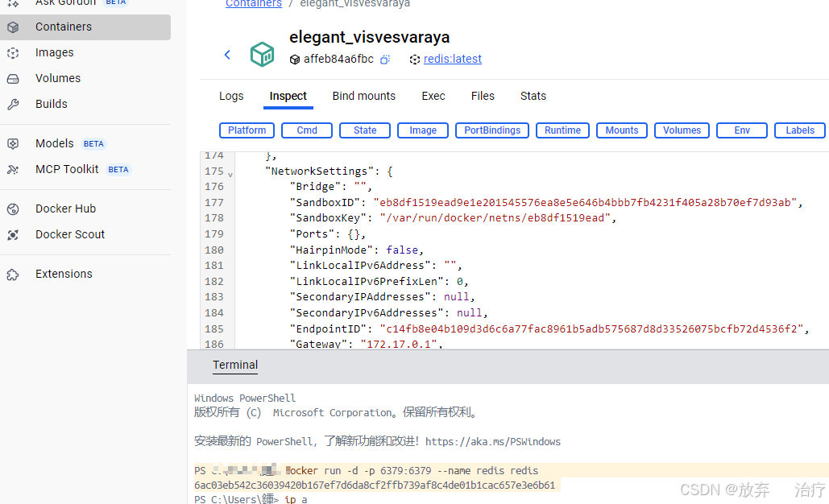Go back with the left chevron
Viewport: 829px width, 504px height.
pyautogui.click(x=227, y=55)
